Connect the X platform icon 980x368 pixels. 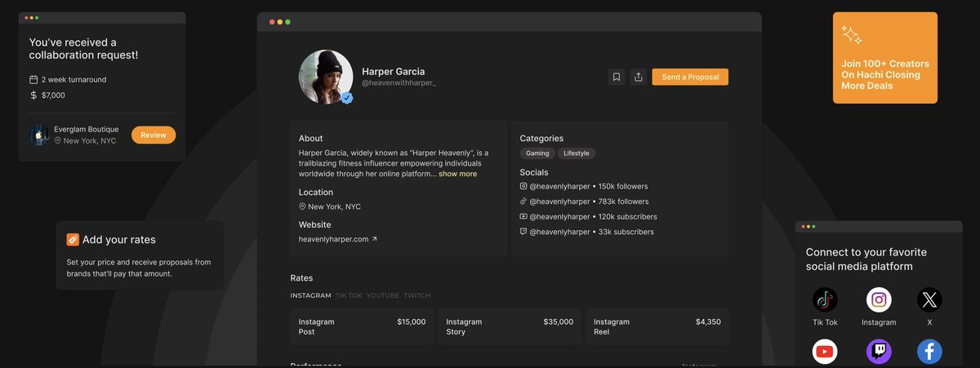tap(929, 299)
